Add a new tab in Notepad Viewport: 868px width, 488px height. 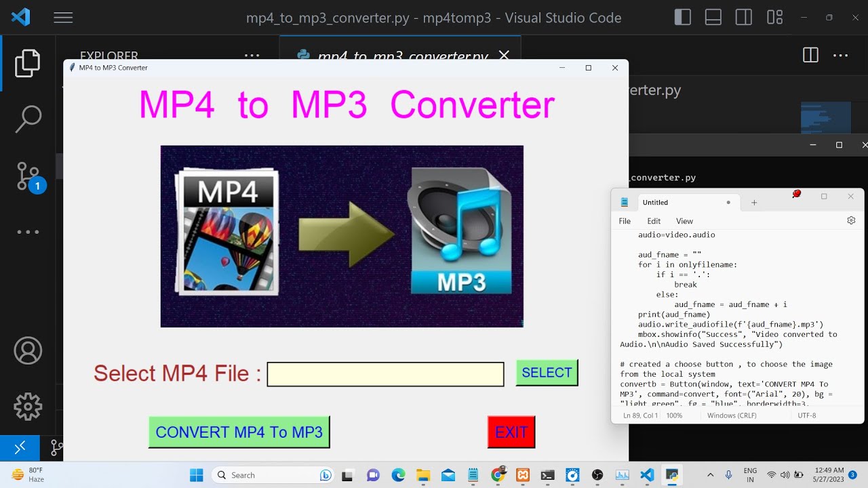pos(754,203)
